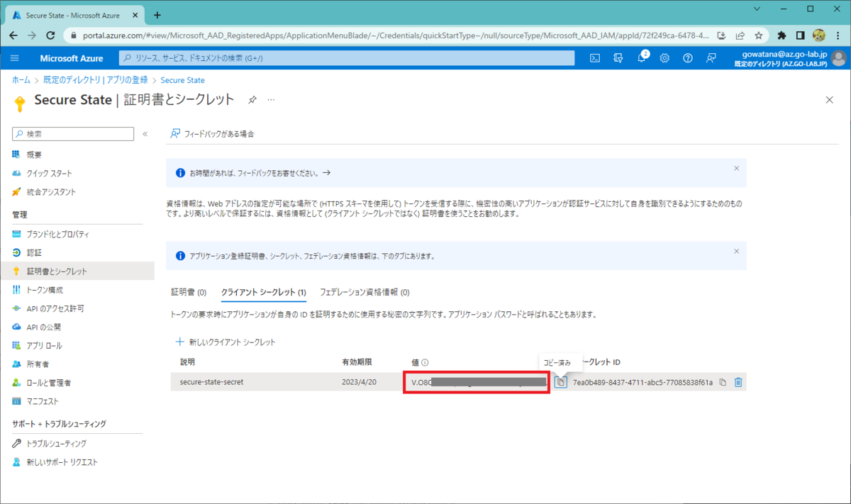Collapse the left navigation menu
Screen dimensions: 851x504
point(145,133)
